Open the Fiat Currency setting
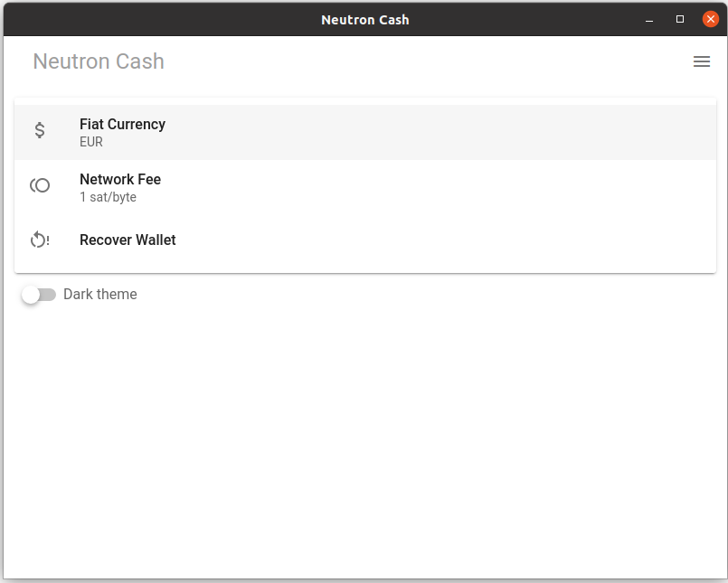The width and height of the screenshot is (728, 583). point(365,132)
